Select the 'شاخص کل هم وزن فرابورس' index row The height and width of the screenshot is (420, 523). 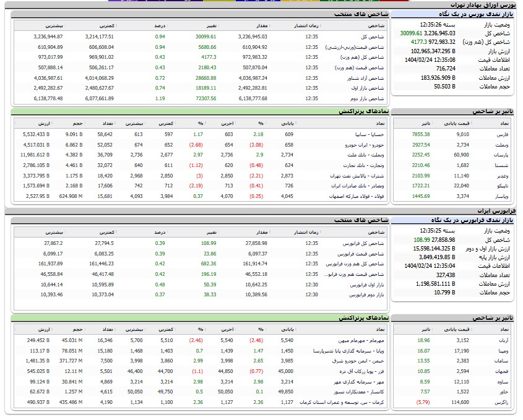pos(201,264)
